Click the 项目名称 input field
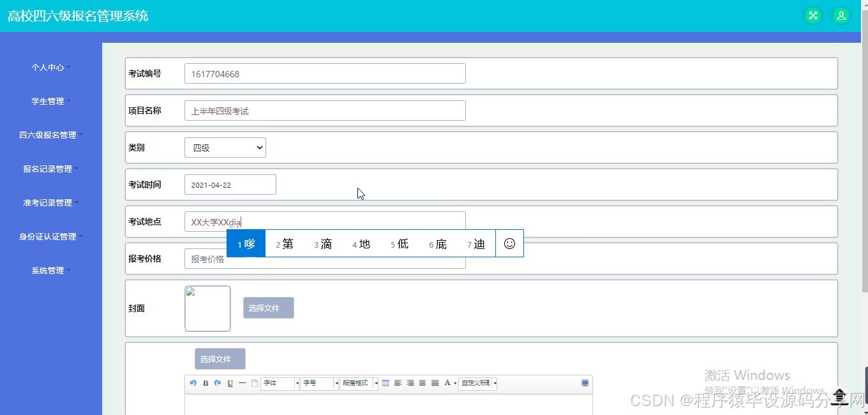This screenshot has height=415, width=868. tap(325, 110)
